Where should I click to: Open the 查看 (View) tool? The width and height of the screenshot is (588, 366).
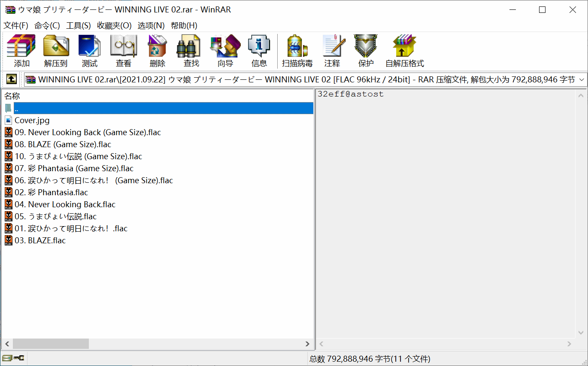point(123,51)
